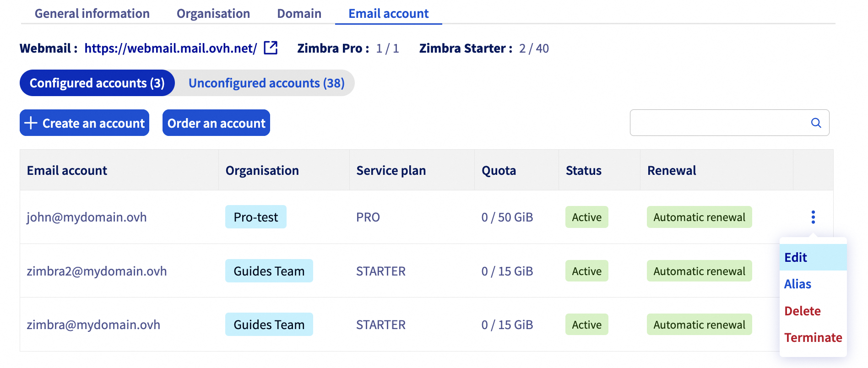Screen dimensions: 868x368
Task: Click the Webmail label
Action: pyautogui.click(x=48, y=48)
